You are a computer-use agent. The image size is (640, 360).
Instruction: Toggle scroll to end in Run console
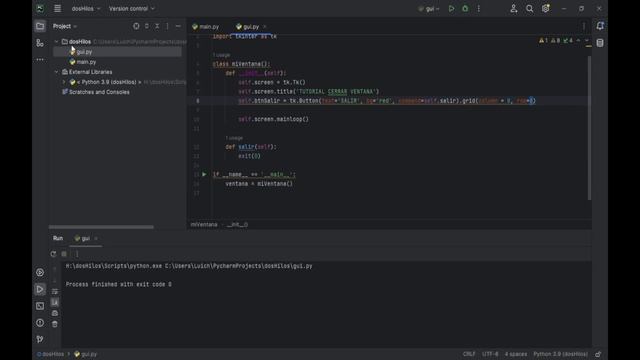tap(55, 302)
